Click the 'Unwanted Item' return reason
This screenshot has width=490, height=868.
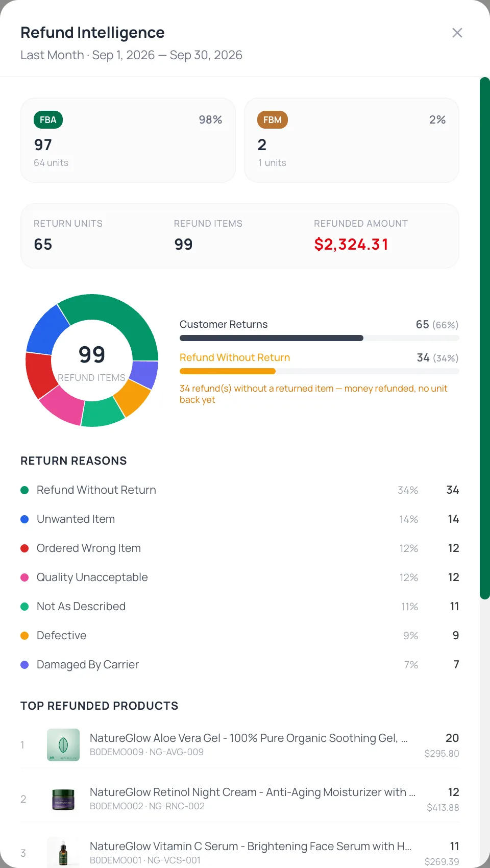pos(76,519)
